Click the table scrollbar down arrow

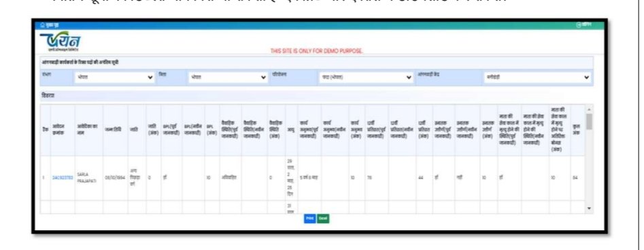click(590, 208)
